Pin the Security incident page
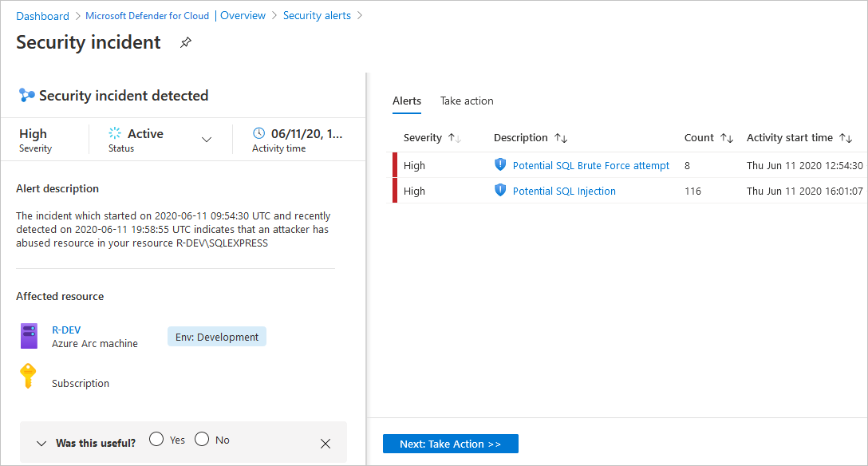This screenshot has width=868, height=466. tap(186, 42)
